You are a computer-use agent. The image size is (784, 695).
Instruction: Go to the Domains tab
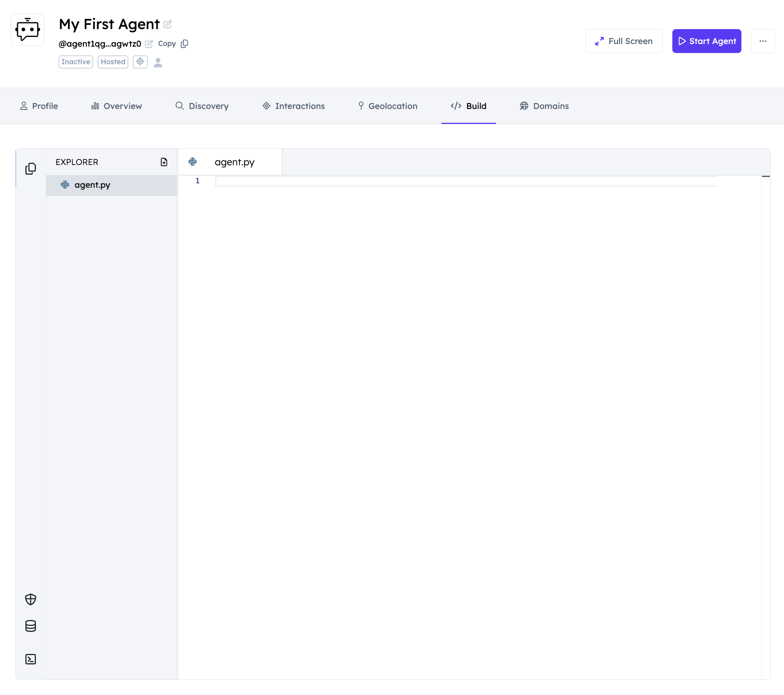pyautogui.click(x=544, y=106)
